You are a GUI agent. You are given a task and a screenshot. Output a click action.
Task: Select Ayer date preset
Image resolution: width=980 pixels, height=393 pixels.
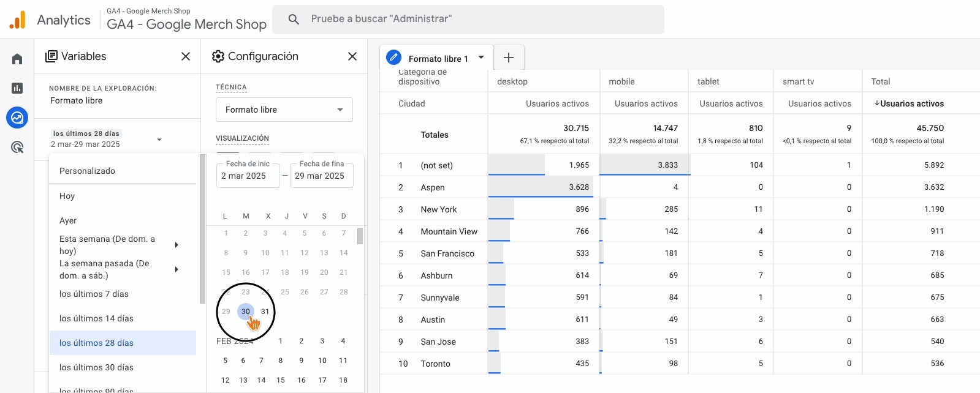click(x=68, y=220)
